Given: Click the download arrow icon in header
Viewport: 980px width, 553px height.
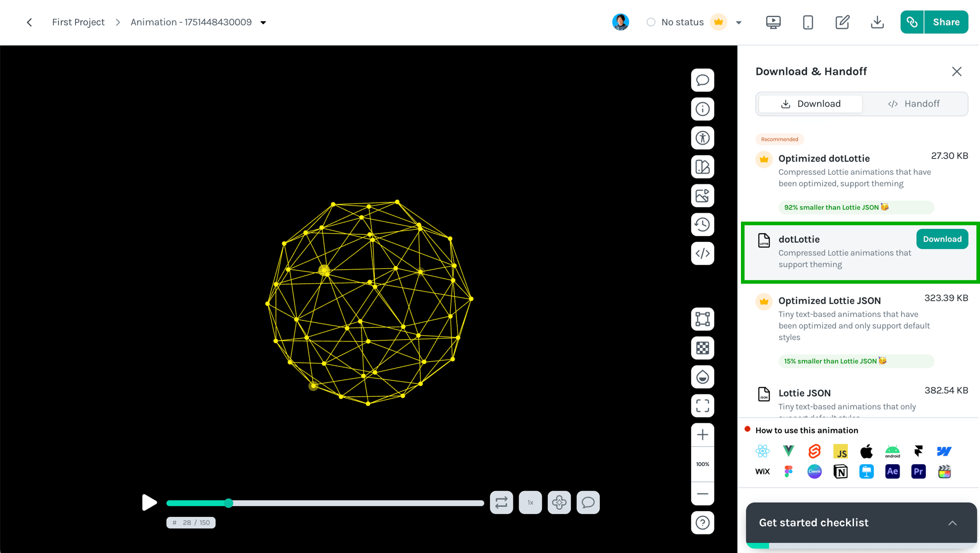Looking at the screenshot, I should 877,22.
